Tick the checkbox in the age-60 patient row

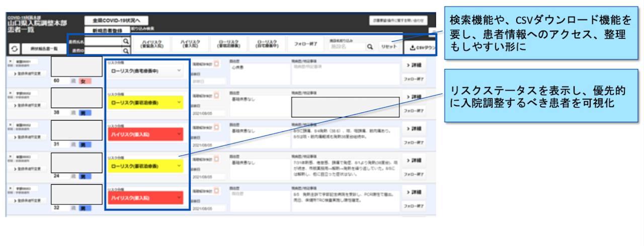pyautogui.click(x=217, y=63)
